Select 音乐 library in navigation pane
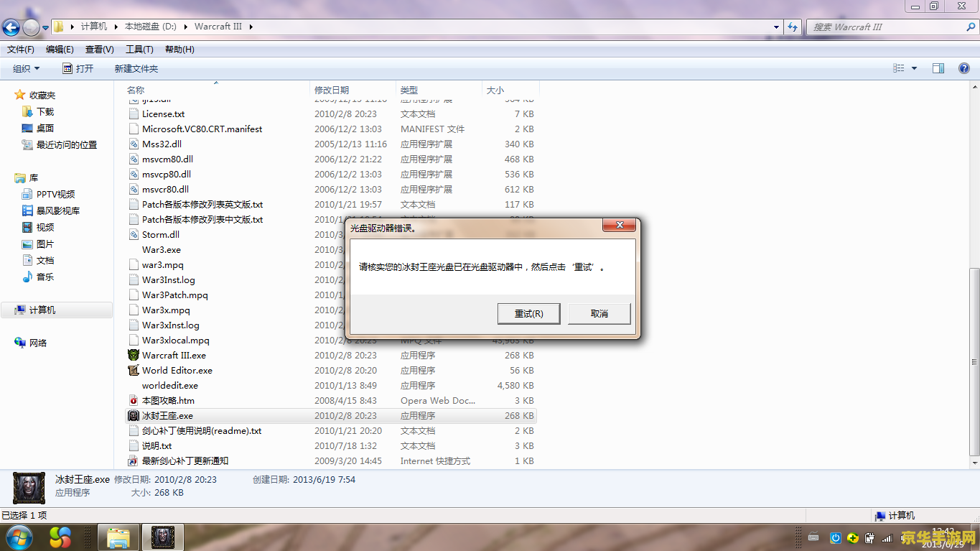 [x=45, y=277]
